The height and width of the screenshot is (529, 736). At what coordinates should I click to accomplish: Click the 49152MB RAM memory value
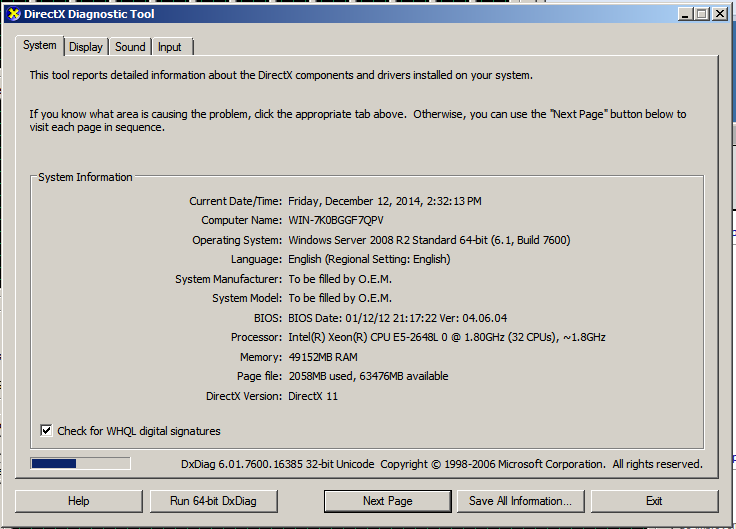323,357
